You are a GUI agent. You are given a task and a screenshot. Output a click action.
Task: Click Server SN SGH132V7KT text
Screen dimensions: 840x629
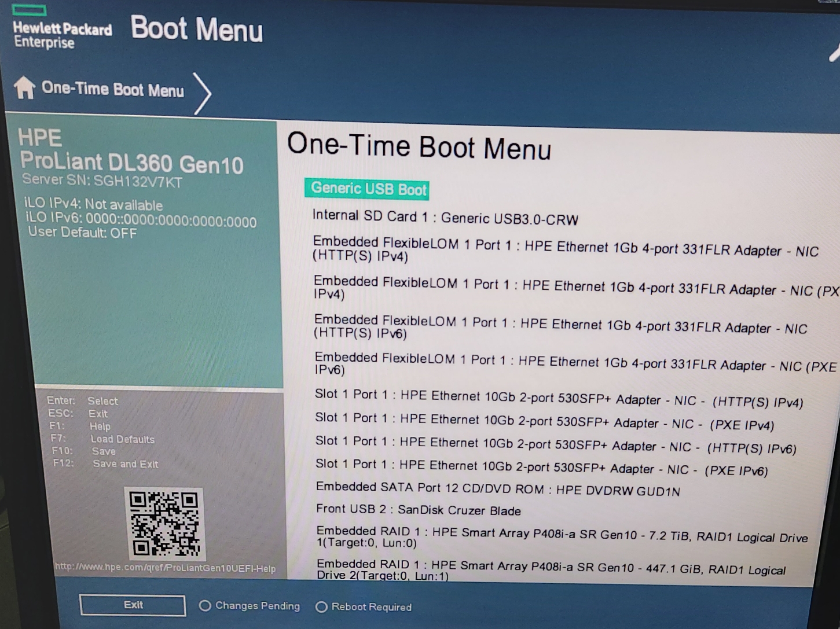pos(102,181)
